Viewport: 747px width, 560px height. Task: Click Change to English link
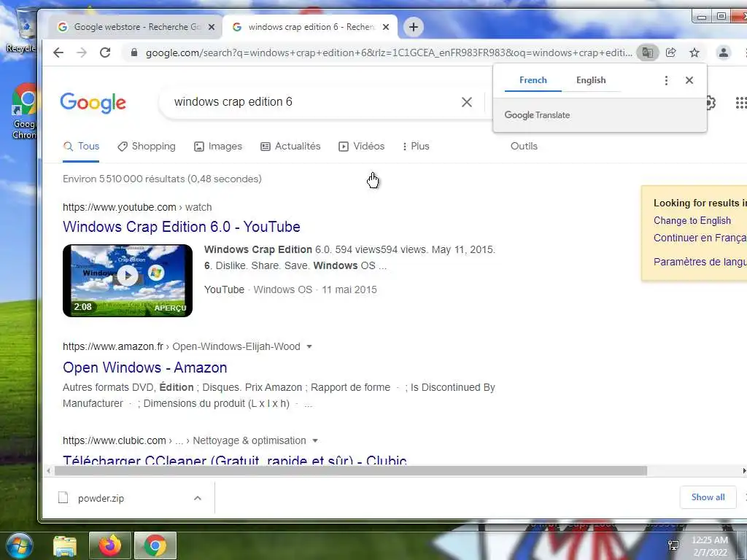[x=692, y=220]
